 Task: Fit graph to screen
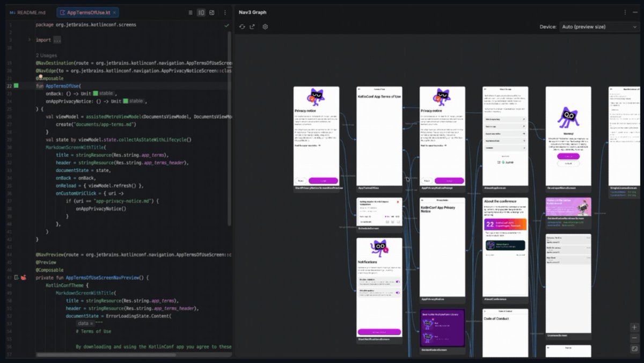[634, 349]
